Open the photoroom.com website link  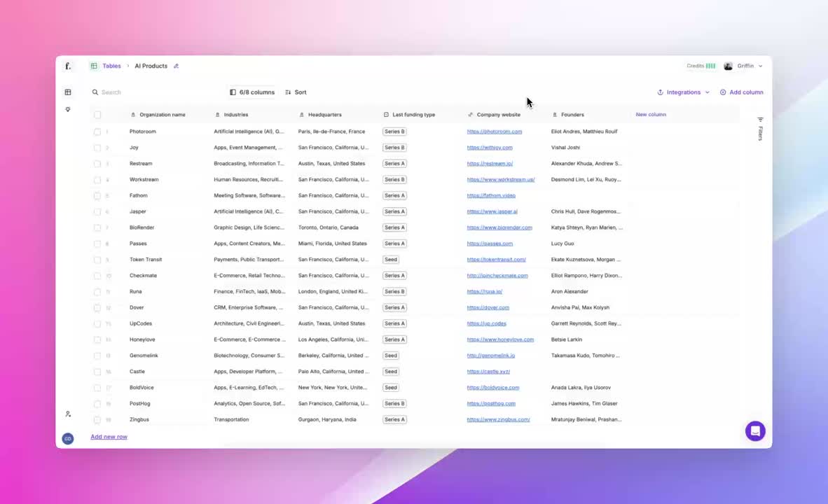(x=495, y=132)
